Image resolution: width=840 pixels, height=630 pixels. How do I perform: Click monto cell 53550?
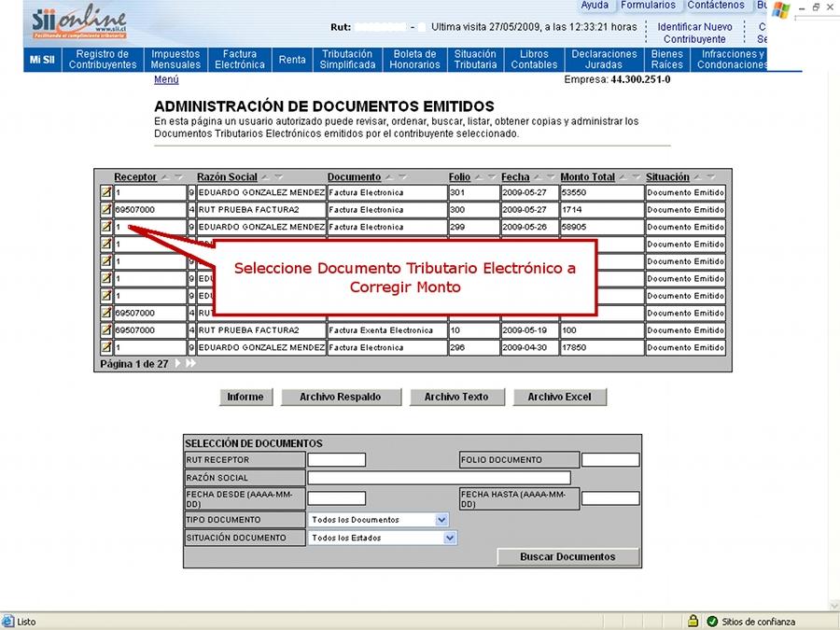tap(602, 192)
